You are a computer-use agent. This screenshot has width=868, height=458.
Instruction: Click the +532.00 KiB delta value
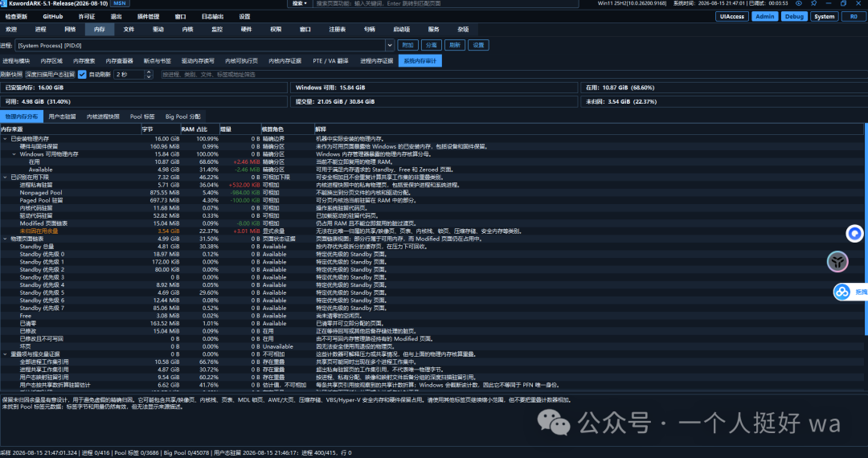click(x=244, y=185)
